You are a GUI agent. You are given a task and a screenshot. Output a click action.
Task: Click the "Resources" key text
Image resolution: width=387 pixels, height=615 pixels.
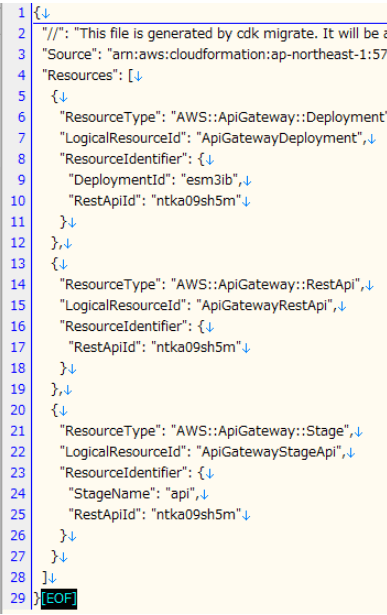coord(80,75)
